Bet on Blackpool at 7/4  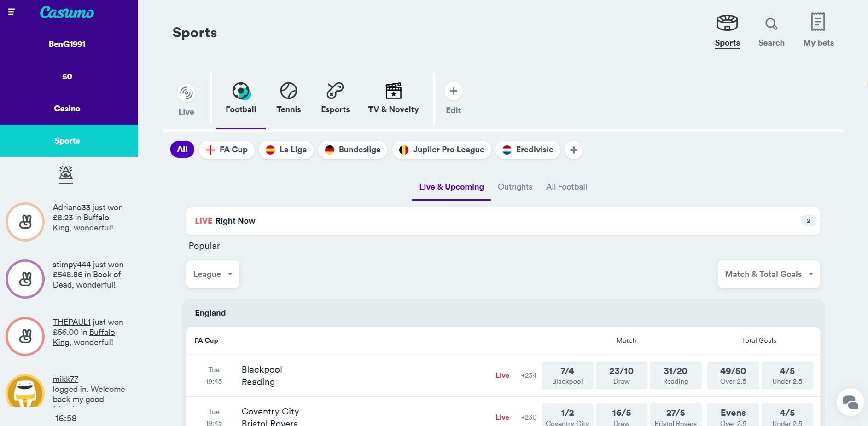(x=567, y=375)
